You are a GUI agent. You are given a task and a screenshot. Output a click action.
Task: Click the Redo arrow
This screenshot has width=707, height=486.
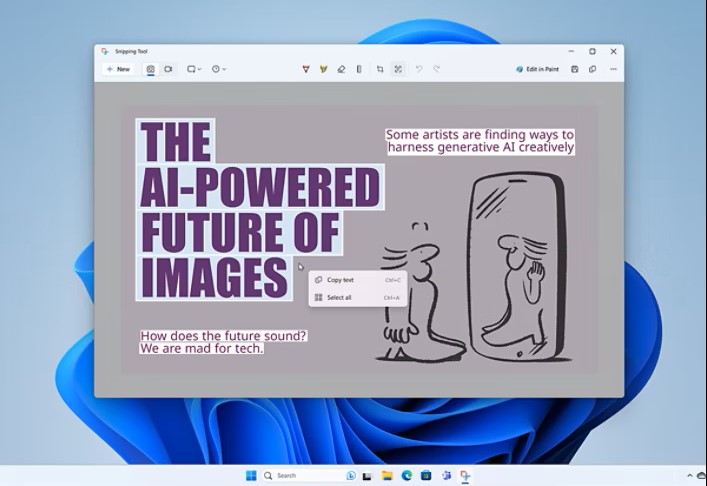tap(437, 69)
